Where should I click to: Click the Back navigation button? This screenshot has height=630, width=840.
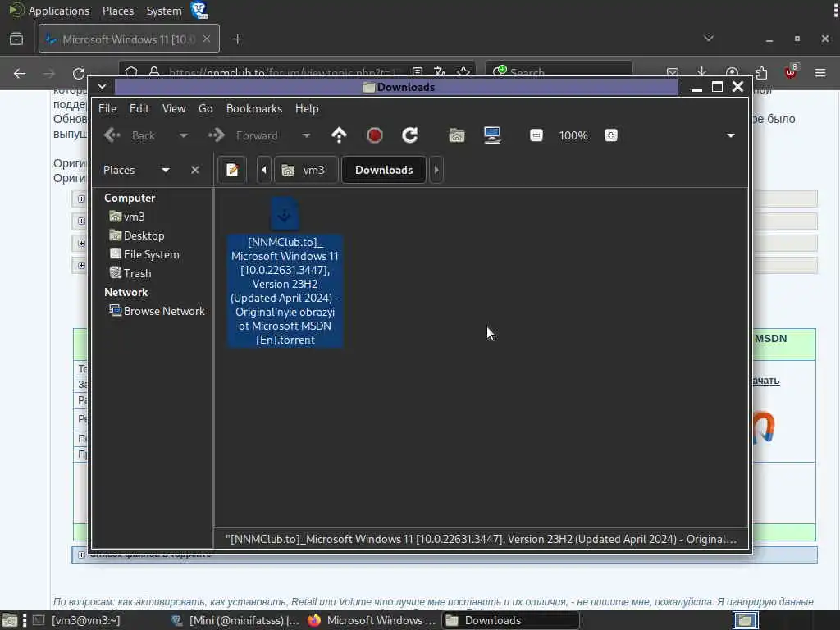click(130, 135)
